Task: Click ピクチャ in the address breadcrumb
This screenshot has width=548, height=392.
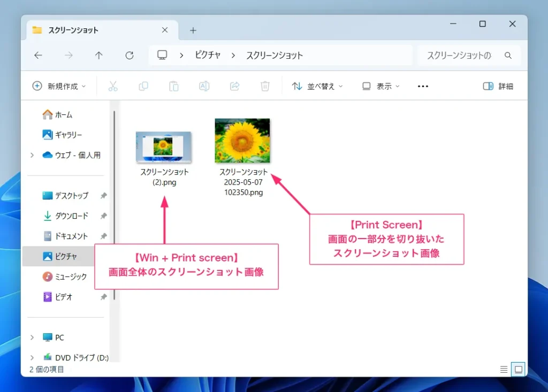Action: pos(208,55)
